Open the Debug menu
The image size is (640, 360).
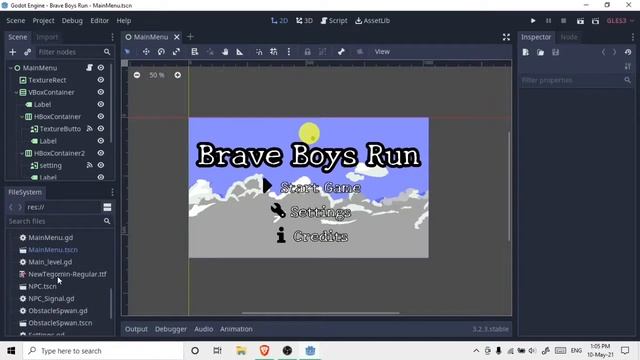click(x=72, y=20)
